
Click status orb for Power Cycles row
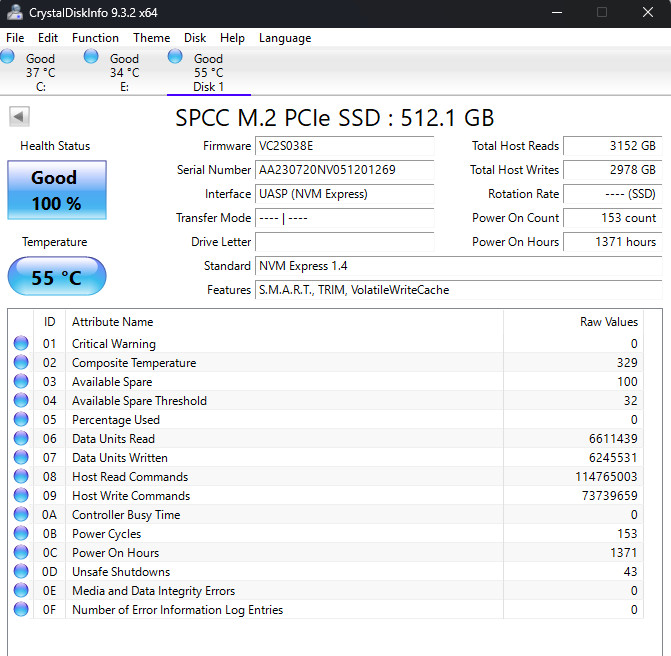pyautogui.click(x=21, y=533)
